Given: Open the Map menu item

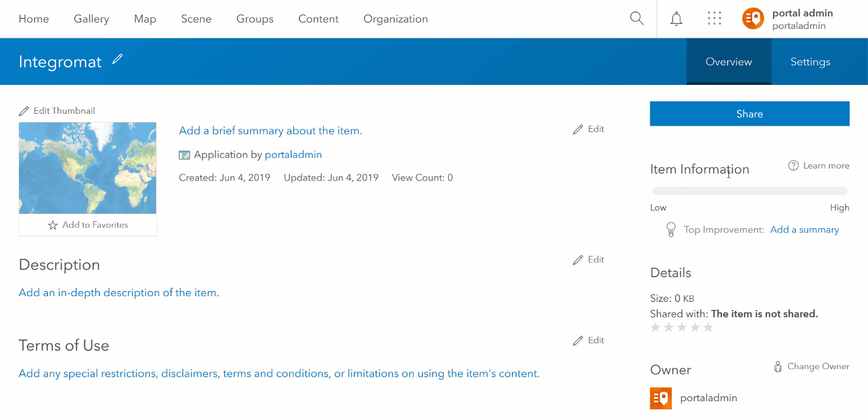Looking at the screenshot, I should [x=145, y=19].
